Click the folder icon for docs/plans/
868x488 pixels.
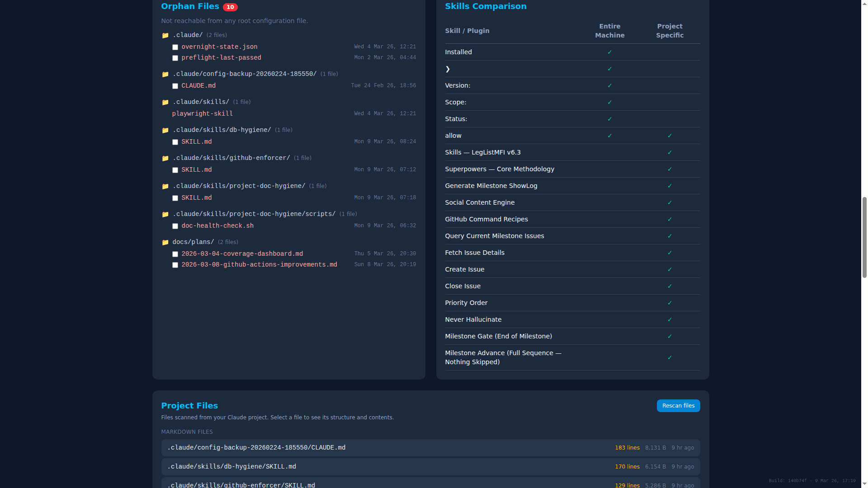(165, 242)
